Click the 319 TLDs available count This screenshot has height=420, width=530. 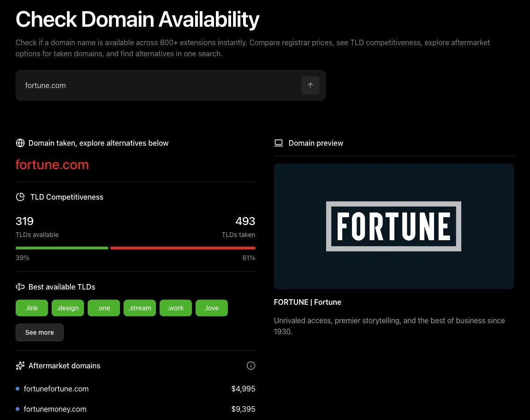[x=24, y=221]
